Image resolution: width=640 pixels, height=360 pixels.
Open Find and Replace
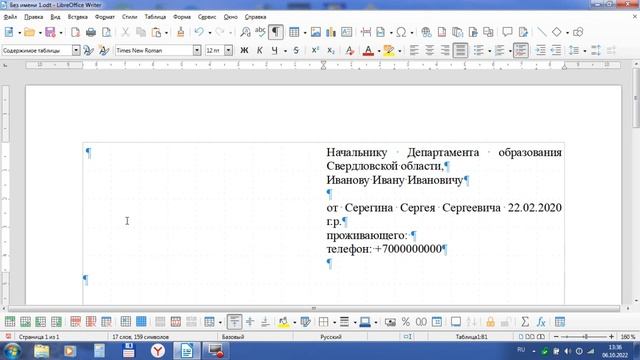[245, 32]
